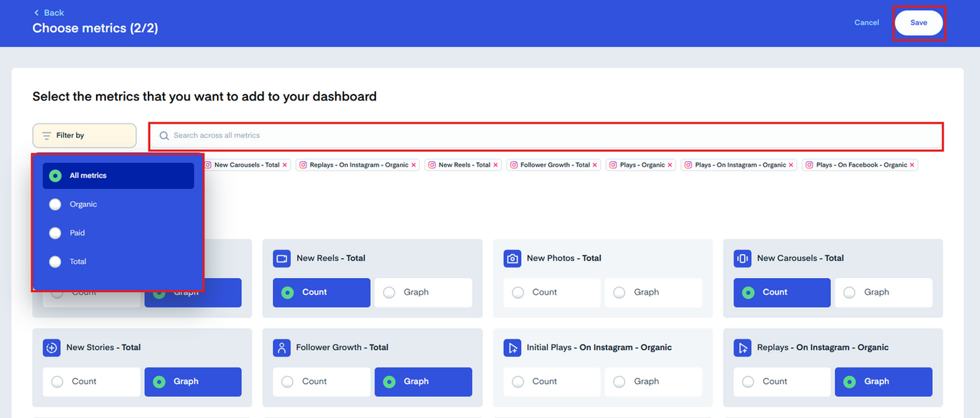Viewport: 980px width, 418px height.
Task: Click the New Stories card plus-circle icon
Action: click(x=52, y=347)
